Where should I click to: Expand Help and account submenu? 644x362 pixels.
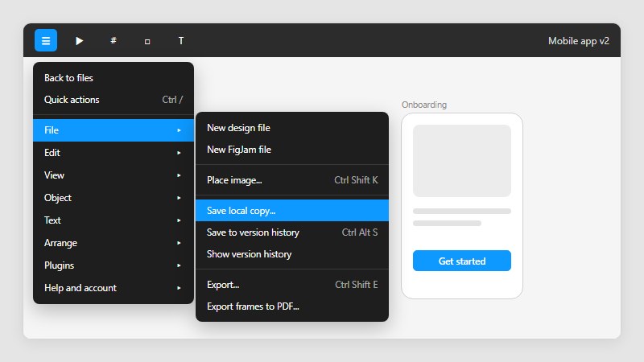(x=114, y=288)
